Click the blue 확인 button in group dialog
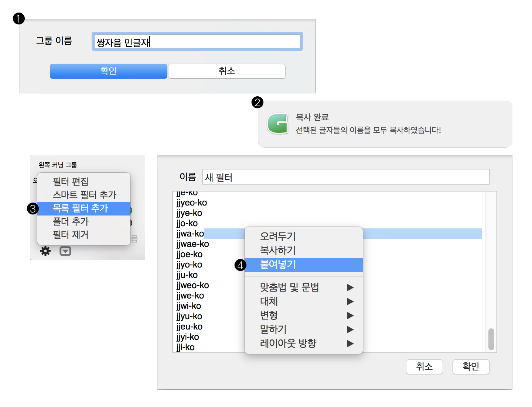This screenshot has height=407, width=532. tap(109, 71)
